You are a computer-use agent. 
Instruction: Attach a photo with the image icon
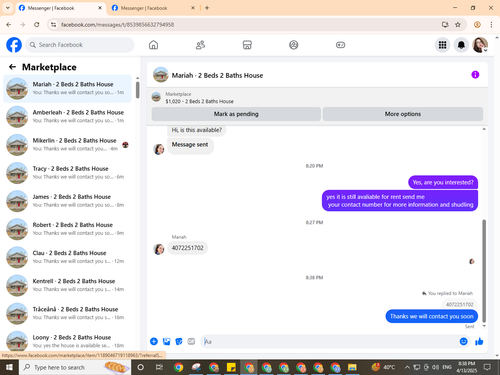click(166, 341)
